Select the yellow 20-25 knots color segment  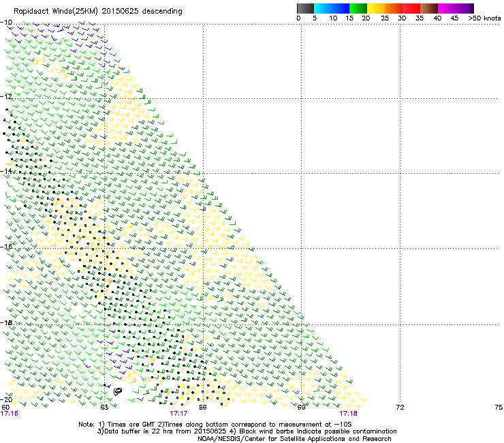(x=376, y=8)
